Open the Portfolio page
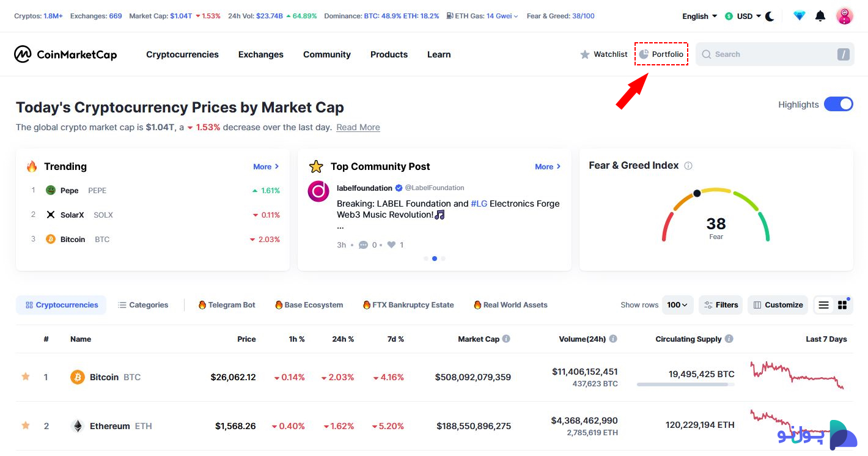Viewport: 868px width, 456px height. [x=661, y=54]
